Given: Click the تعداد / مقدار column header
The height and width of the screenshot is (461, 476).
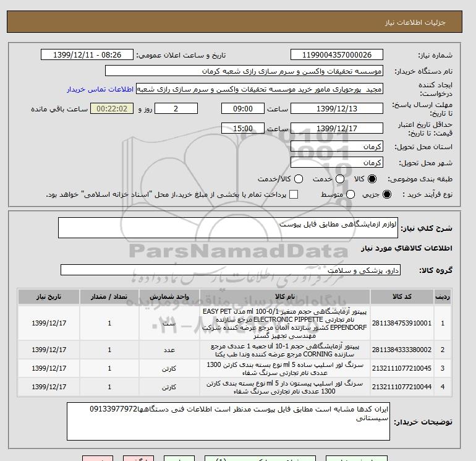Looking at the screenshot, I should (x=109, y=296).
